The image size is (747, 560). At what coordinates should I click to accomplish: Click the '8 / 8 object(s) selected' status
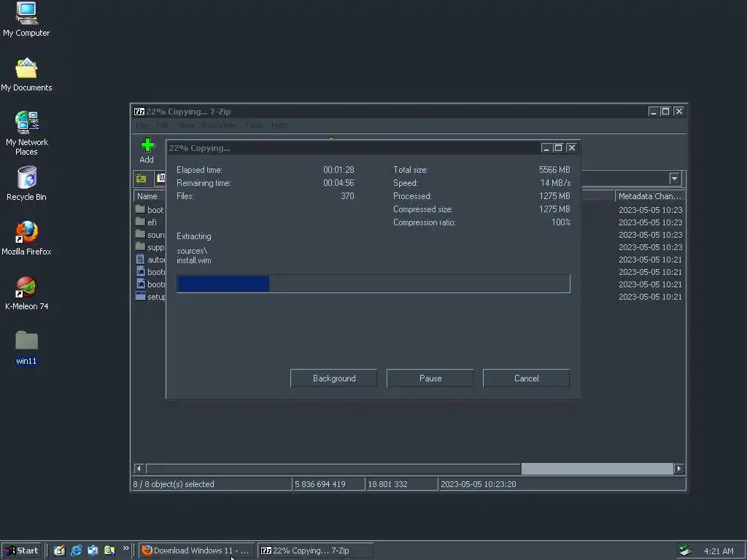[x=174, y=484]
